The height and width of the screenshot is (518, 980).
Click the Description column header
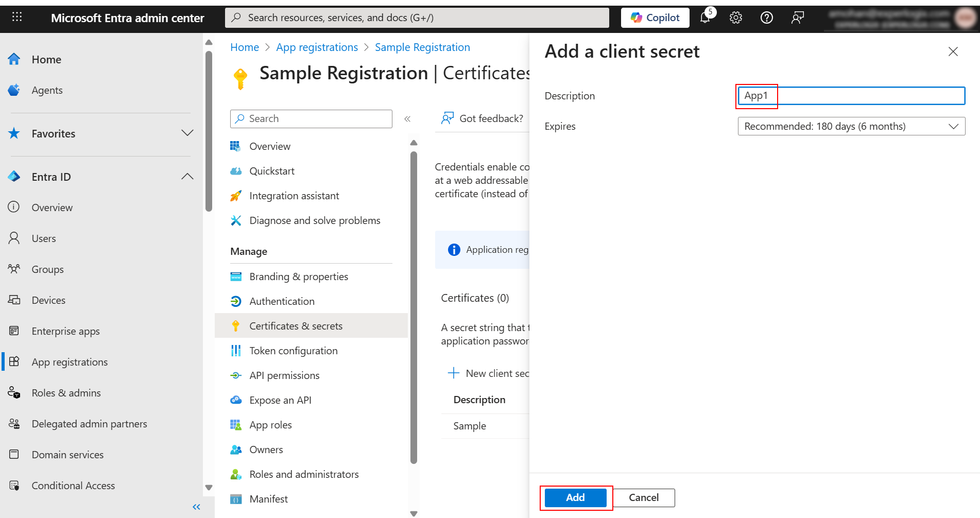tap(479, 400)
